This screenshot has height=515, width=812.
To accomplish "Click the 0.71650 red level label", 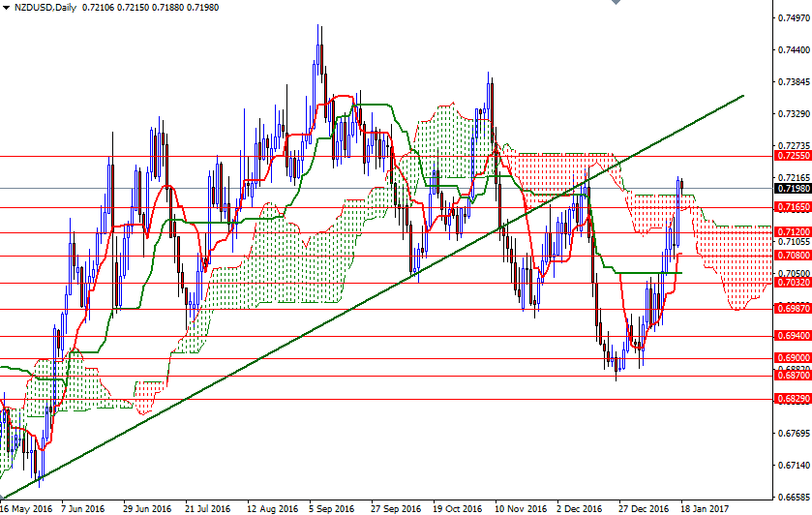I will pyautogui.click(x=793, y=207).
